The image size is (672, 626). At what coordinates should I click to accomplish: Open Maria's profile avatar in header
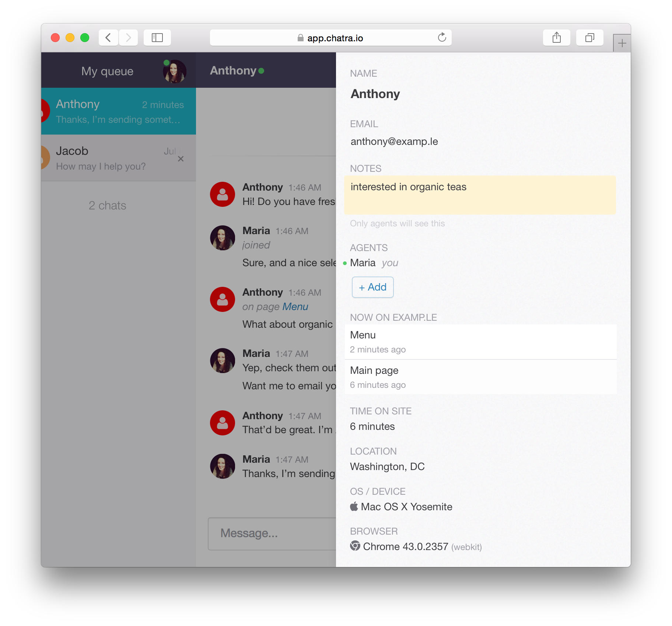tap(175, 71)
